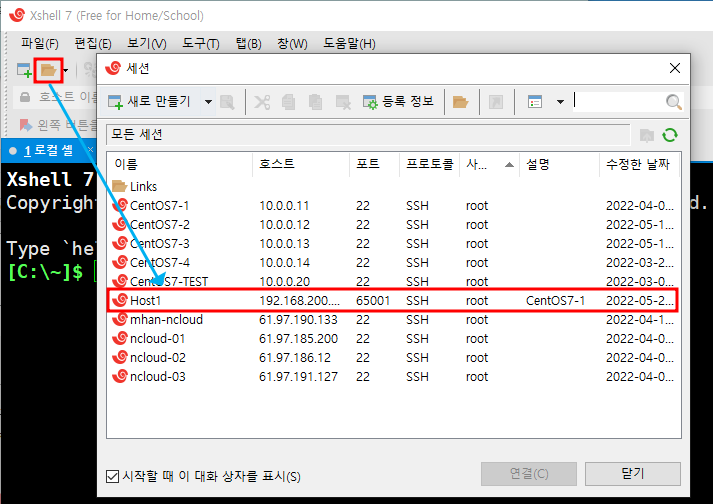Click the flag icon in the tip bar
The width and height of the screenshot is (713, 504).
coord(25,125)
